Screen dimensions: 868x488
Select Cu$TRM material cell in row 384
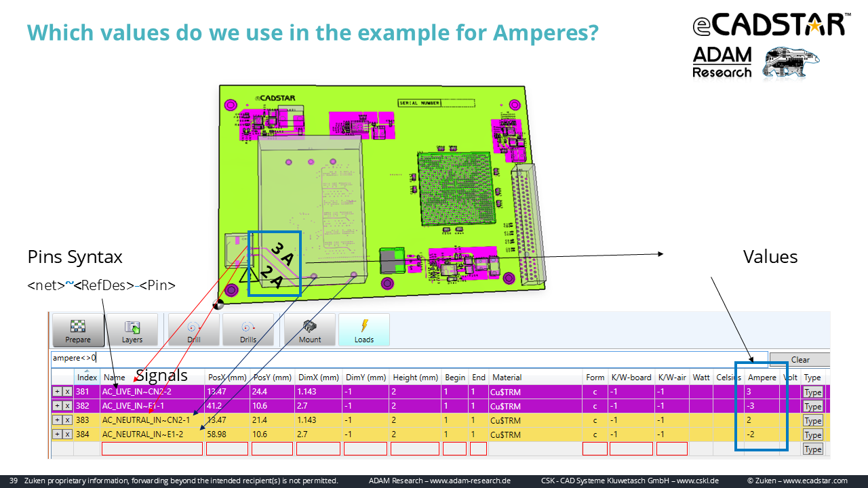coord(536,434)
